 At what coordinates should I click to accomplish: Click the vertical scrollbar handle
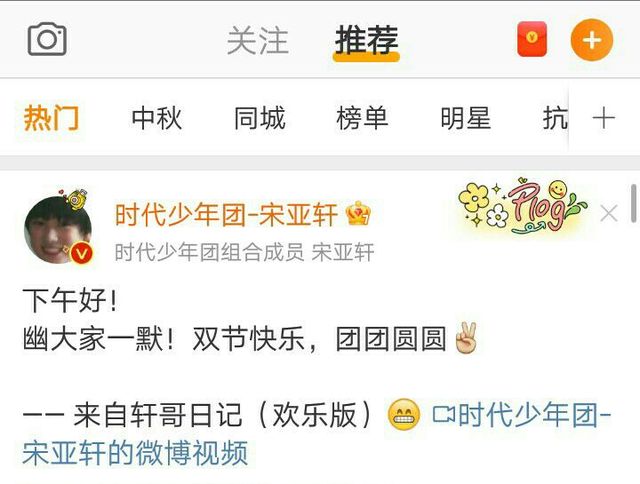pyautogui.click(x=635, y=203)
